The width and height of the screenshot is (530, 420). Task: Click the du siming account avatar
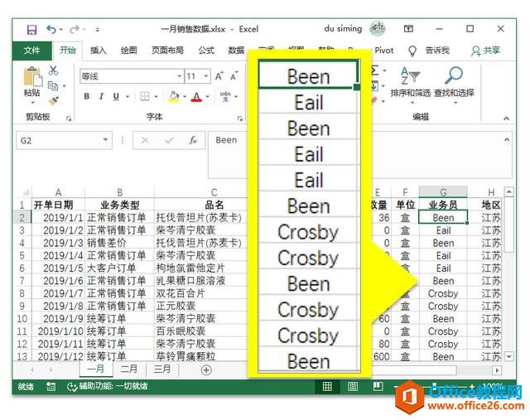tap(378, 29)
